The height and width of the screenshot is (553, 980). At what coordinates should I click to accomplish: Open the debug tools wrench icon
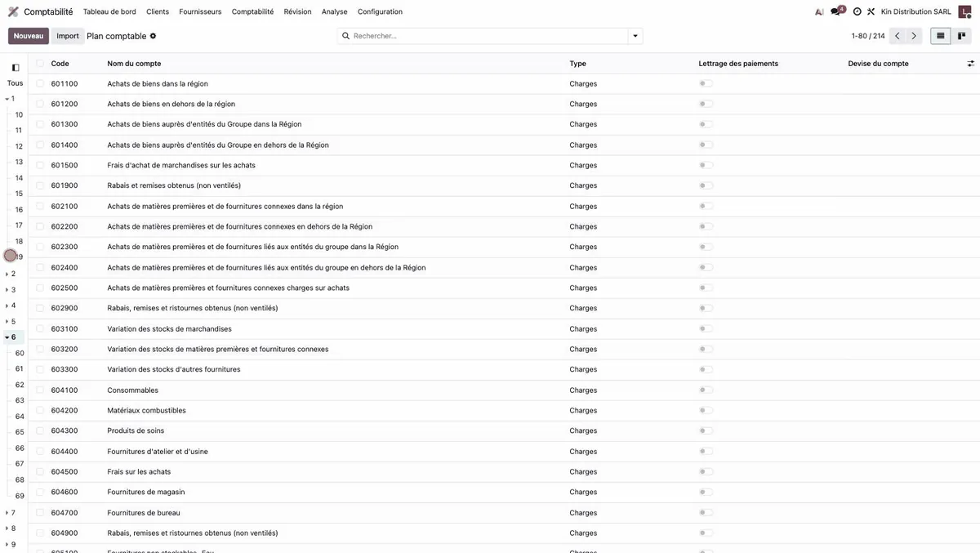coord(871,11)
